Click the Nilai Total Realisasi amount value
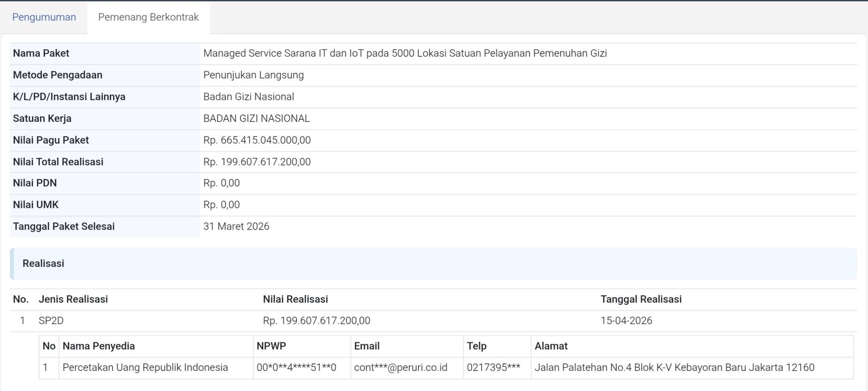The height and width of the screenshot is (391, 868). (257, 162)
